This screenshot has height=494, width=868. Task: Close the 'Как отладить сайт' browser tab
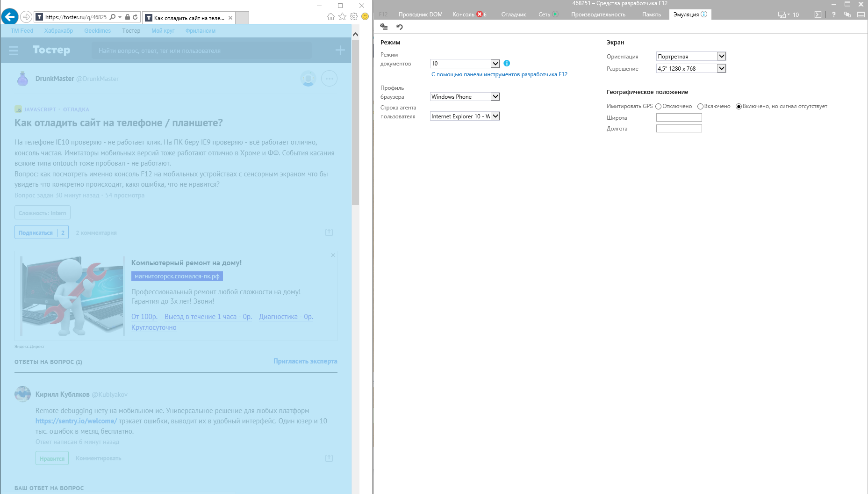pyautogui.click(x=230, y=18)
